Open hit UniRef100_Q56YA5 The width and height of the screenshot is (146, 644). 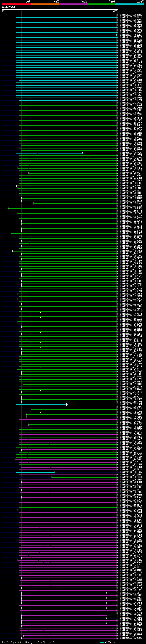point(131,15)
